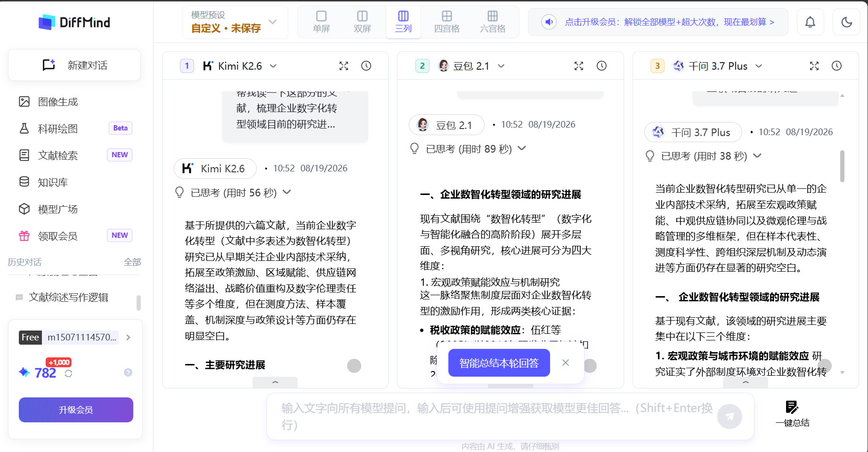Switch to 单屏 layout
Viewport: 868px width, 452px height.
tap(321, 22)
